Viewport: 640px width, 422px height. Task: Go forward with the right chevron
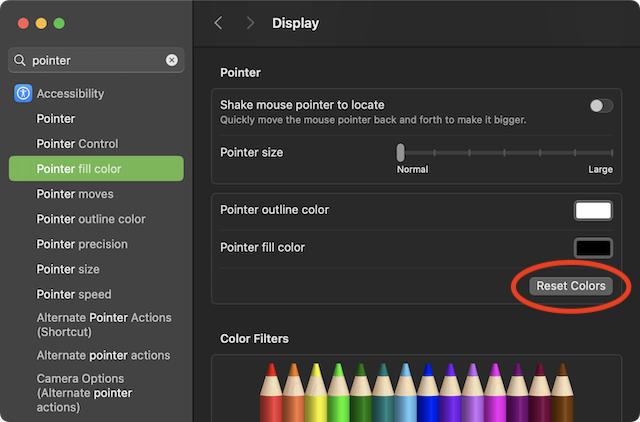click(x=249, y=23)
